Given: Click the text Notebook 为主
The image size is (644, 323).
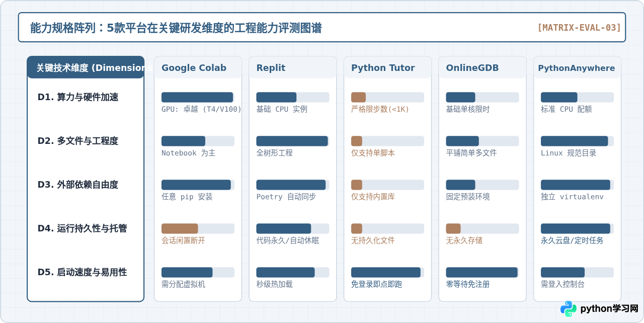Looking at the screenshot, I should tap(189, 153).
